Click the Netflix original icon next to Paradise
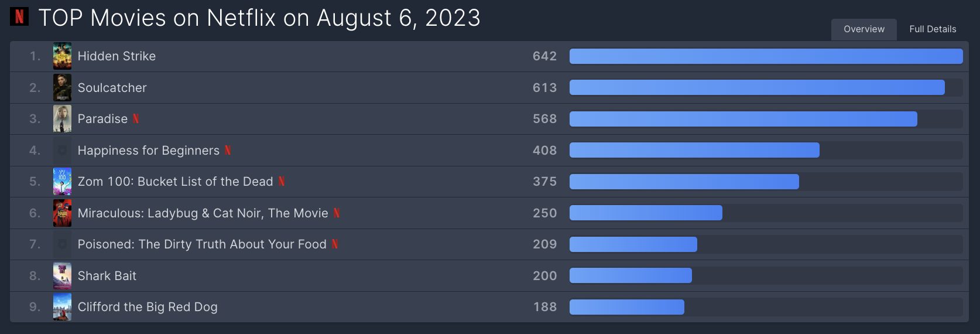 pos(136,119)
